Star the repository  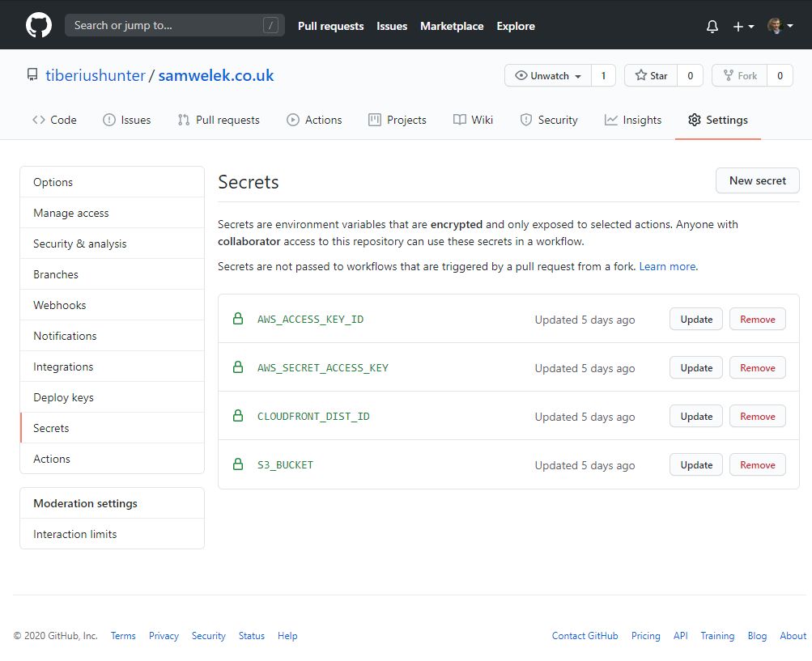coord(651,75)
